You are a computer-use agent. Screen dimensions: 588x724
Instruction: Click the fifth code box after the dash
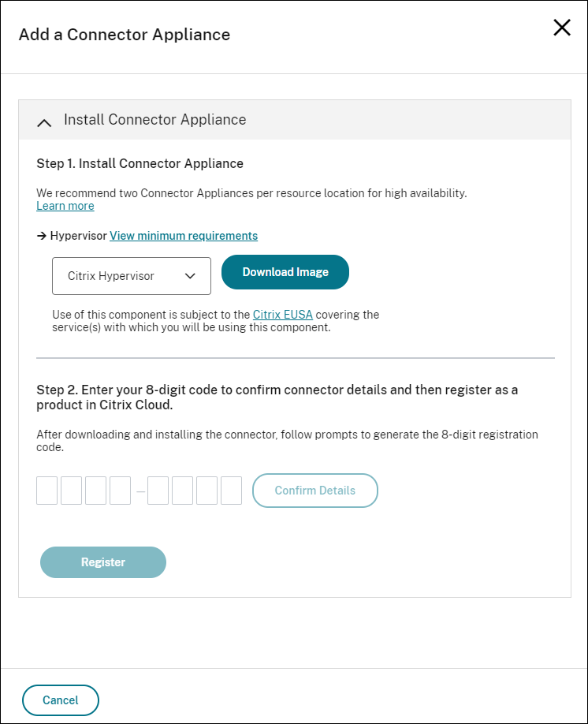click(158, 490)
